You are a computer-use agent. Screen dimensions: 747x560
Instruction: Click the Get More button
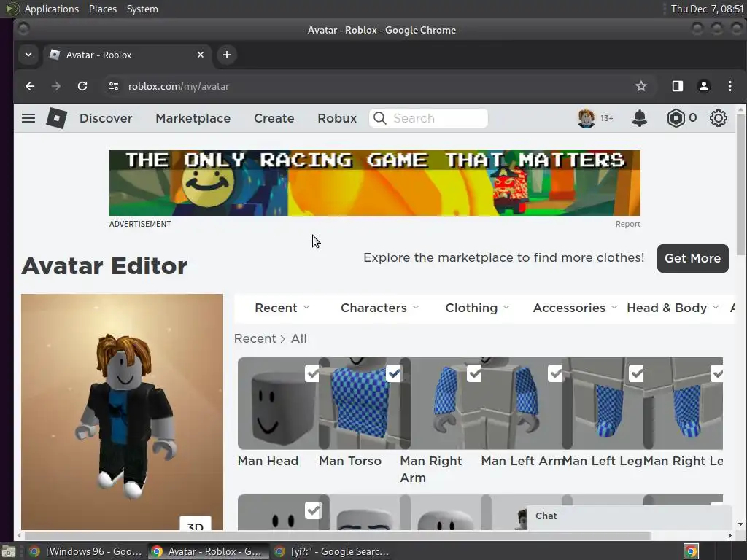(x=693, y=258)
